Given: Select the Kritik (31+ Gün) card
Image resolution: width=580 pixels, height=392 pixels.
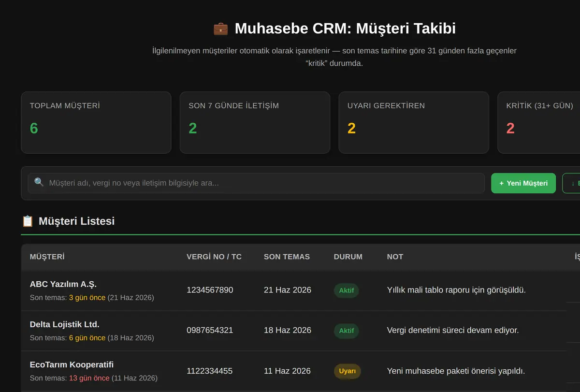Looking at the screenshot, I should click(x=539, y=122).
